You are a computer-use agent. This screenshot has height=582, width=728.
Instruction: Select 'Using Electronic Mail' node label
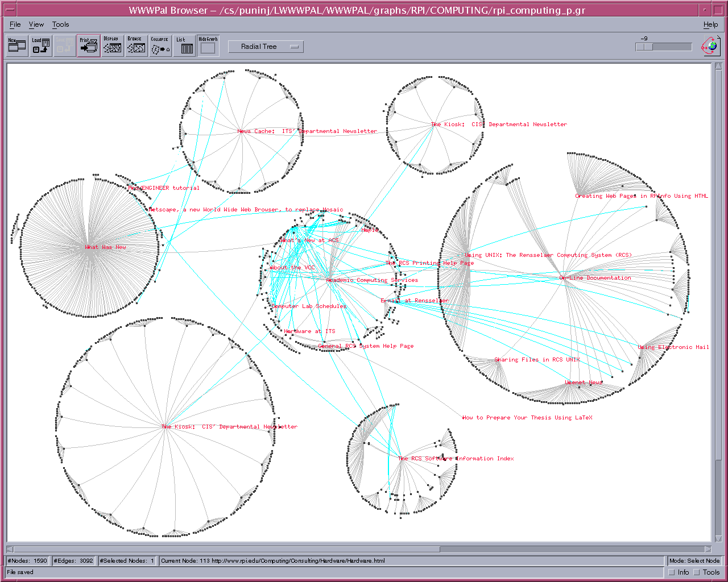point(673,347)
